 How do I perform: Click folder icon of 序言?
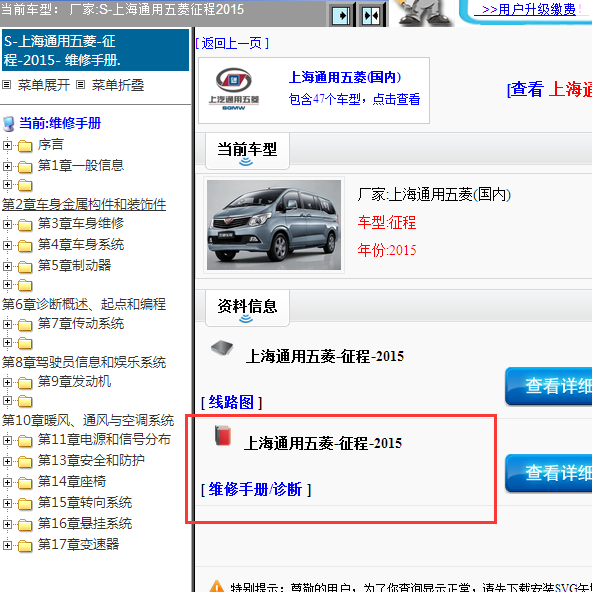25,146
